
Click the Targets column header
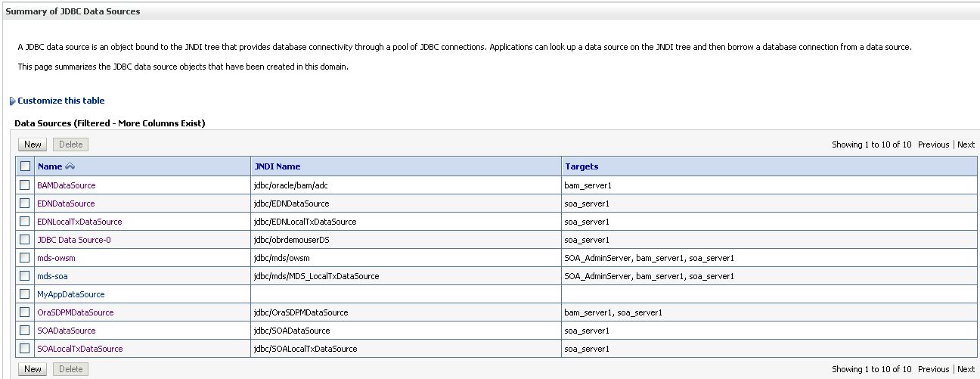[581, 166]
